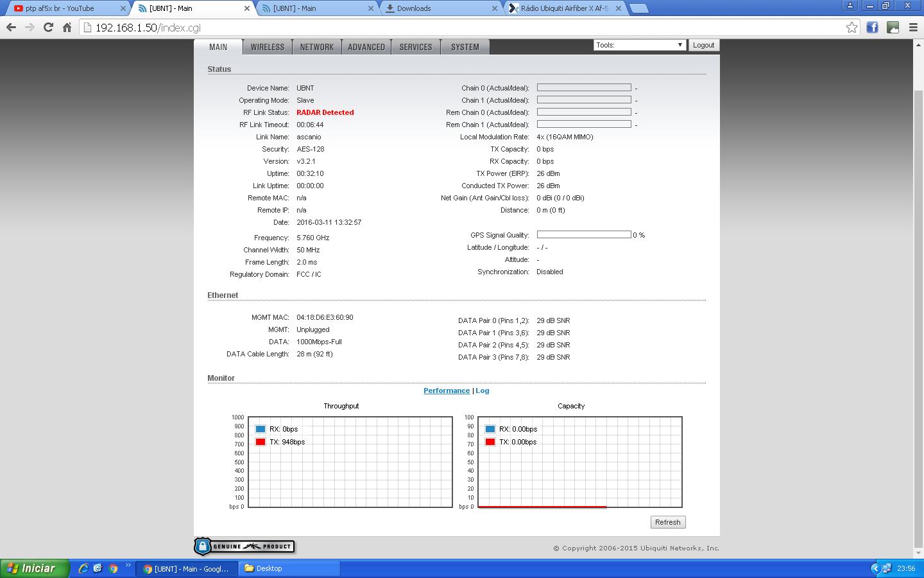Click the quick launch icon between Internet Explorer and Chrome
This screenshot has width=924, height=578.
coord(98,568)
